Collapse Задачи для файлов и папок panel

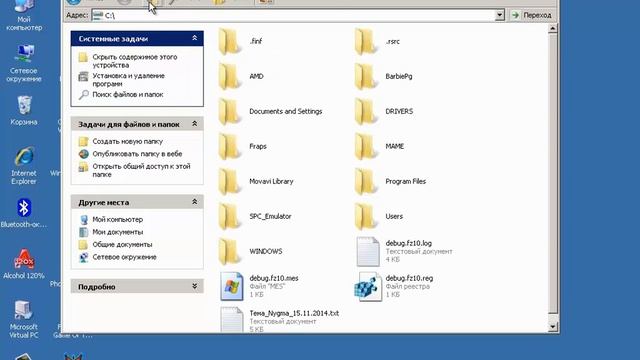pos(195,124)
